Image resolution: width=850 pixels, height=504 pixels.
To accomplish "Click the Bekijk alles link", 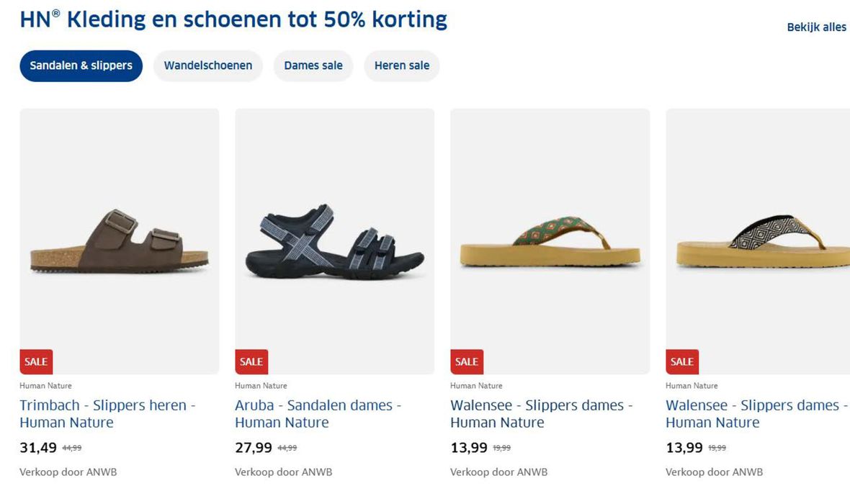I will (816, 27).
